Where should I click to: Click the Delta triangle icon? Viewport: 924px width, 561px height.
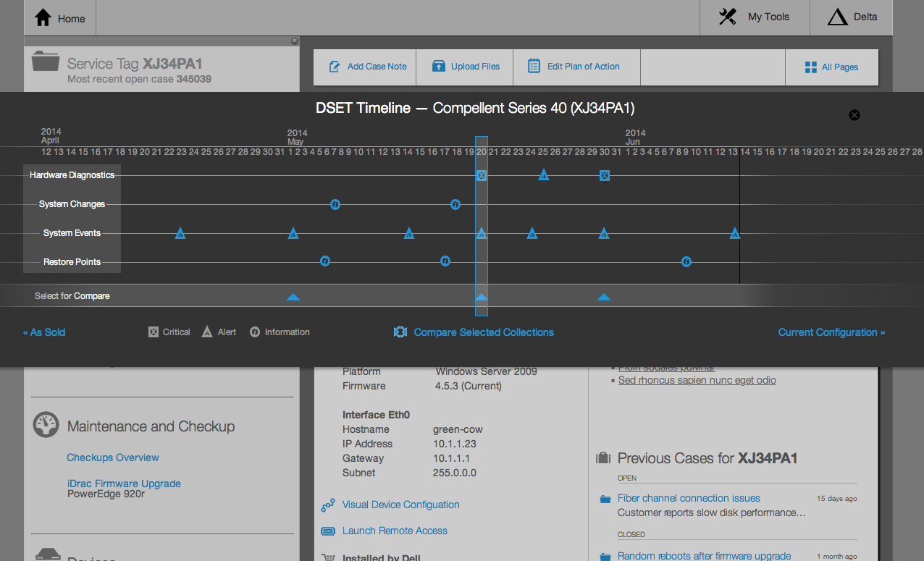click(838, 17)
